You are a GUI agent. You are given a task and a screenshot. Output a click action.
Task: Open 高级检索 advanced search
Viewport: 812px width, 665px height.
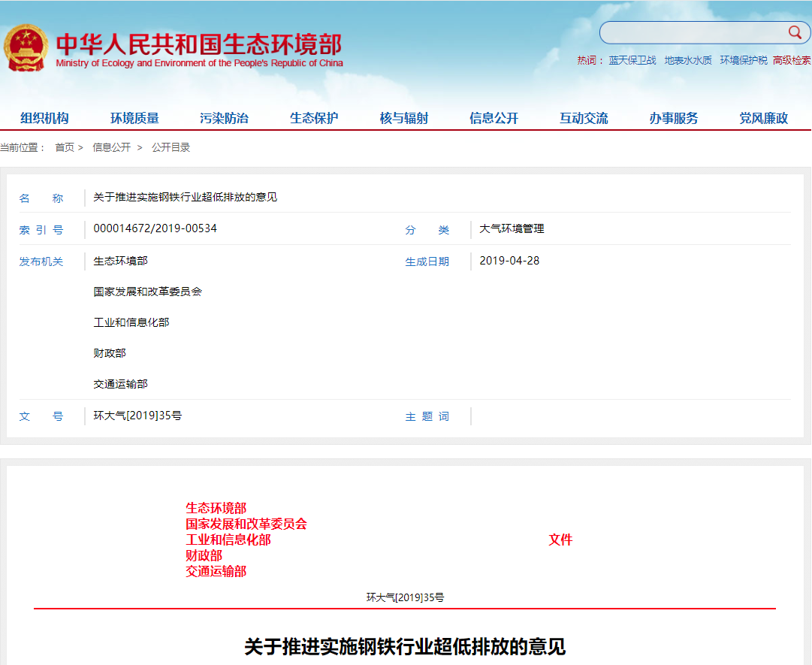(788, 60)
